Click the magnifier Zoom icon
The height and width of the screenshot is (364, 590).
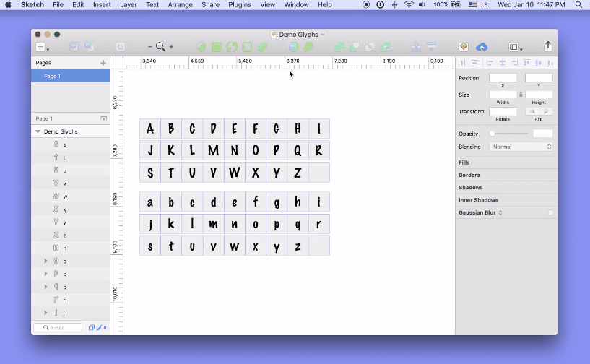click(x=160, y=47)
